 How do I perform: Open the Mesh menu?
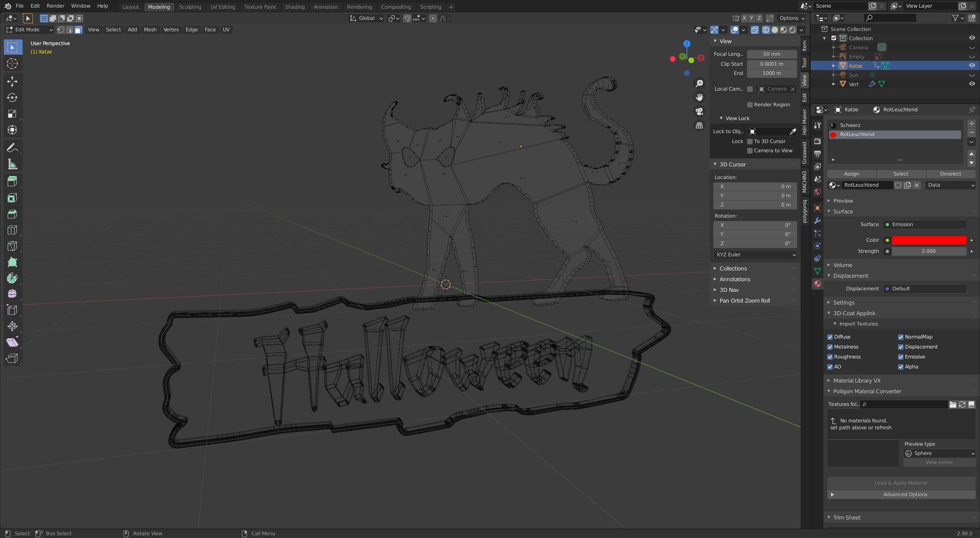click(150, 30)
